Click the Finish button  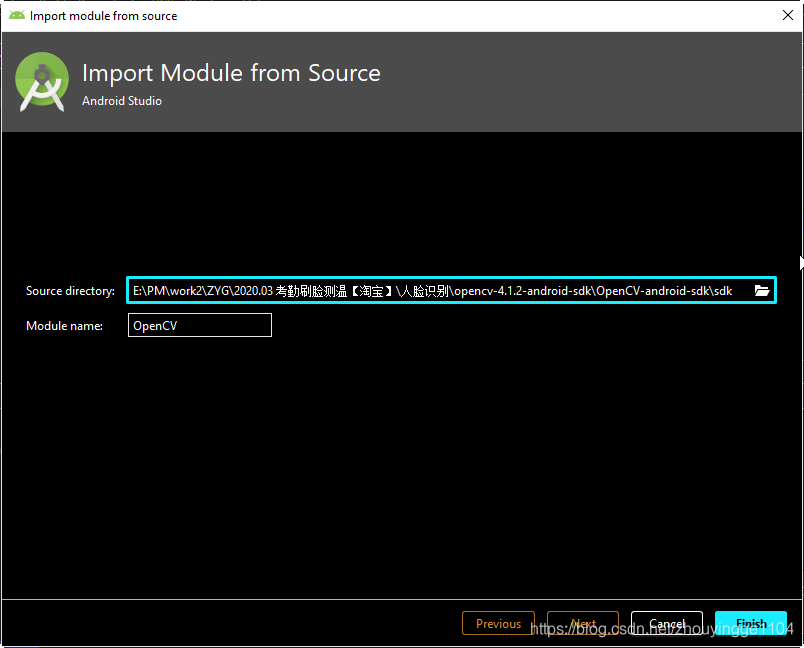click(751, 623)
